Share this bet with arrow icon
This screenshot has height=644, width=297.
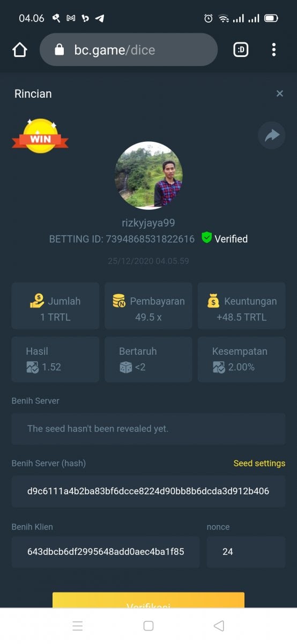click(272, 136)
